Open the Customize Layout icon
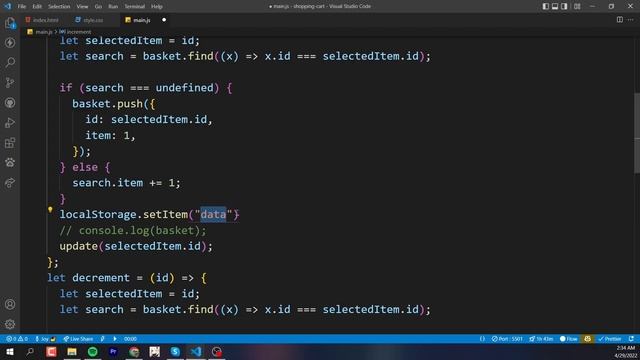This screenshot has height=360, width=640. tap(577, 6)
